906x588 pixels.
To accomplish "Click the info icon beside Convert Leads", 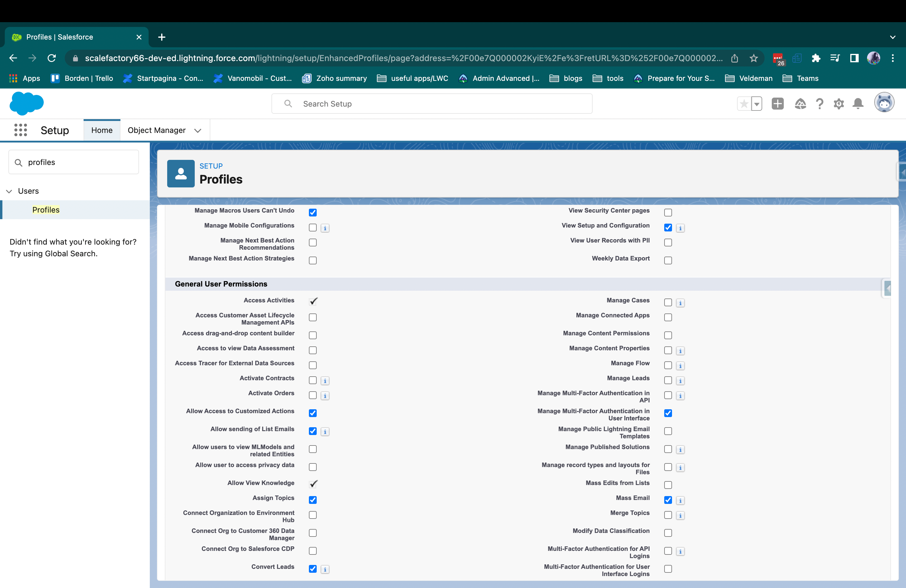I will pyautogui.click(x=325, y=569).
